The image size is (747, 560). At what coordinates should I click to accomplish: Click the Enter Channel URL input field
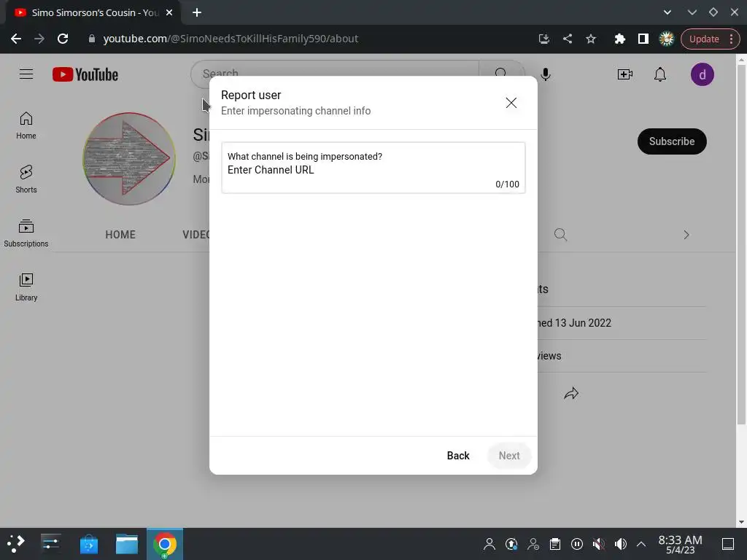373,168
